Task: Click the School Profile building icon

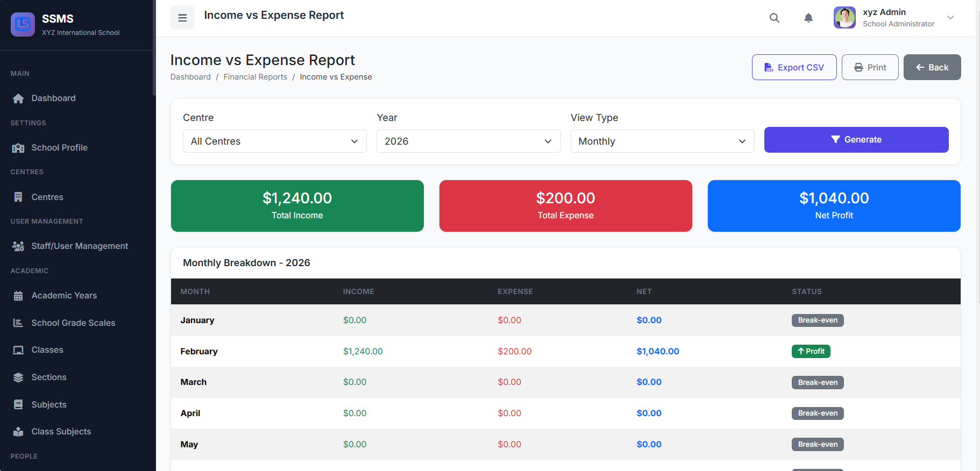Action: click(18, 148)
